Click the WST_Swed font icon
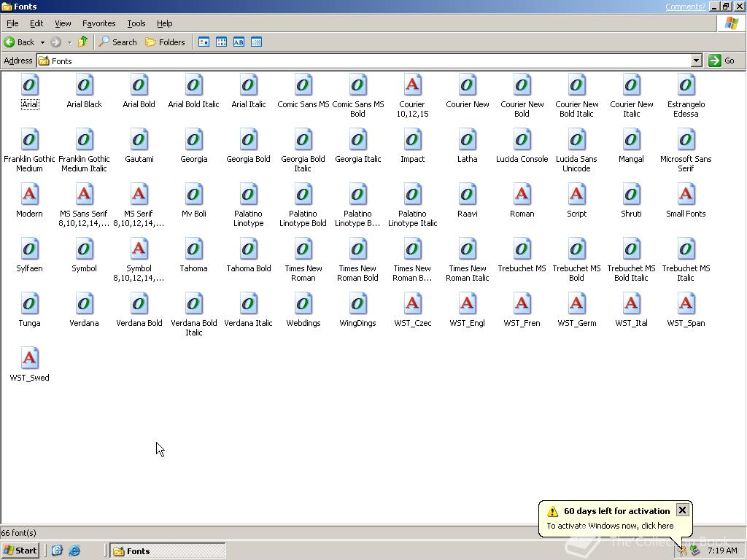The image size is (747, 560). [x=29, y=359]
